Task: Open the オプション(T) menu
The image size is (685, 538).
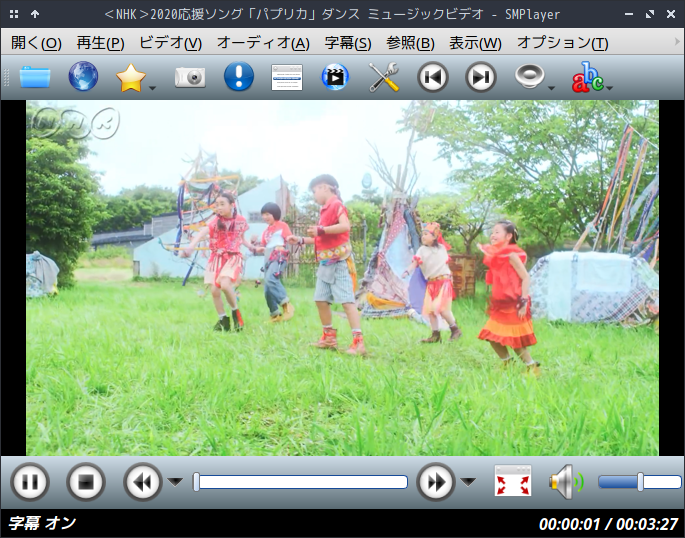Action: 562,43
